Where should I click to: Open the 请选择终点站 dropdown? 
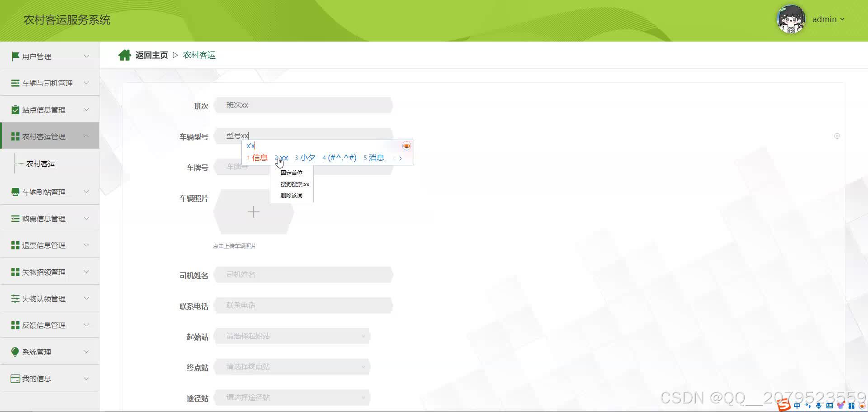click(292, 367)
